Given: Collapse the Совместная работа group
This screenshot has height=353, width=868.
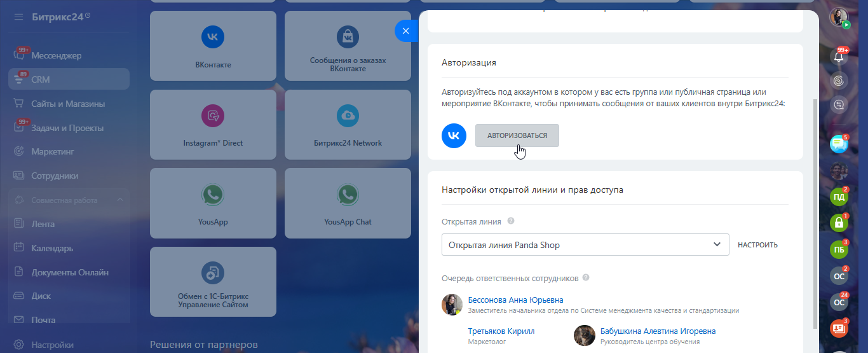Looking at the screenshot, I should tap(121, 200).
